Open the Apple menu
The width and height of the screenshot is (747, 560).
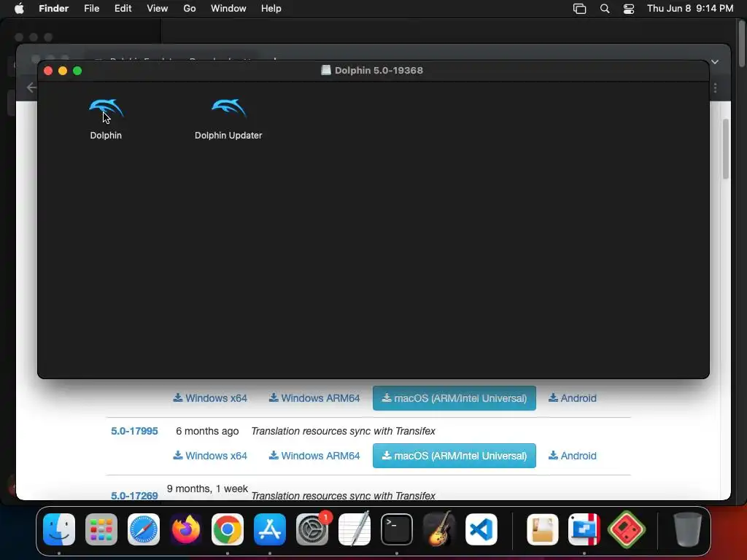point(19,9)
